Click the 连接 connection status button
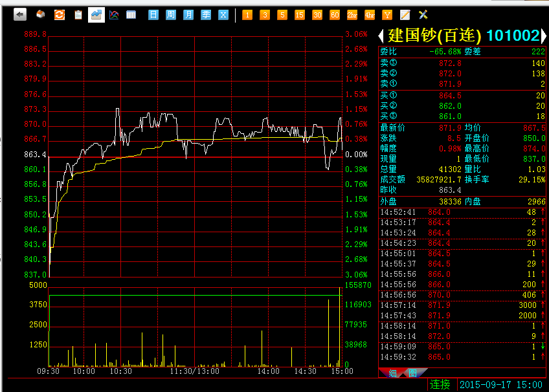The height and width of the screenshot is (392, 549). tap(440, 384)
